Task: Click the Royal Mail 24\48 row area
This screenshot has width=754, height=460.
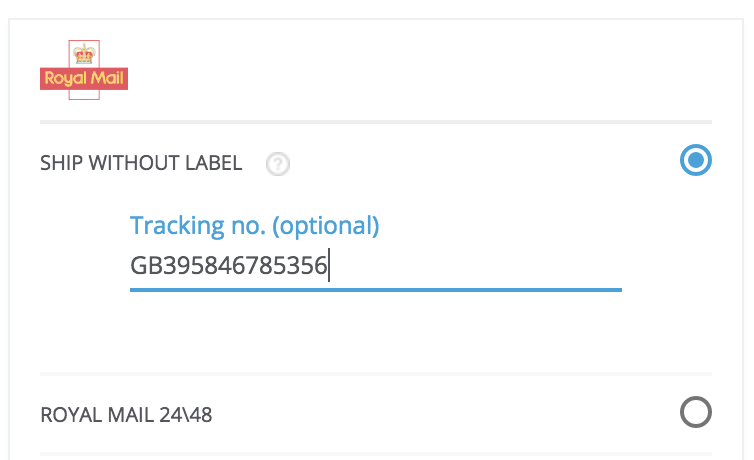Action: pos(376,413)
